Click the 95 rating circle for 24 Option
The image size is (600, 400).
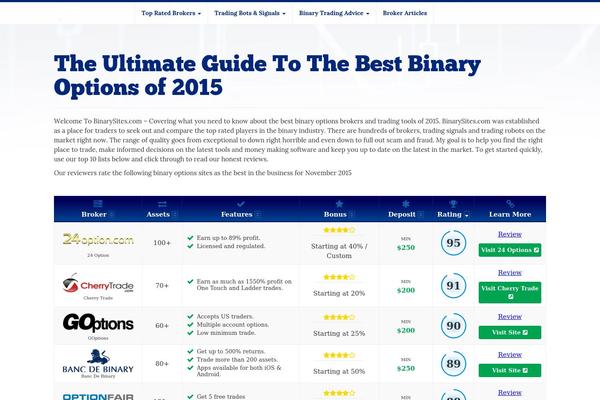[x=453, y=243]
